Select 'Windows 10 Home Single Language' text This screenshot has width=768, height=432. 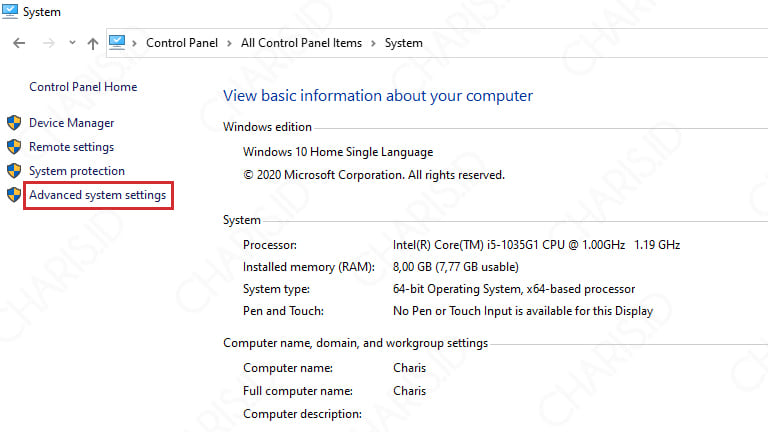point(338,152)
